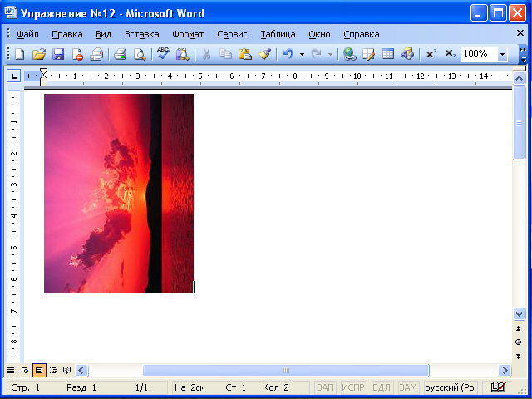This screenshot has width=532, height=399.
Task: Open the Undo history dropdown arrow
Action: click(x=302, y=54)
